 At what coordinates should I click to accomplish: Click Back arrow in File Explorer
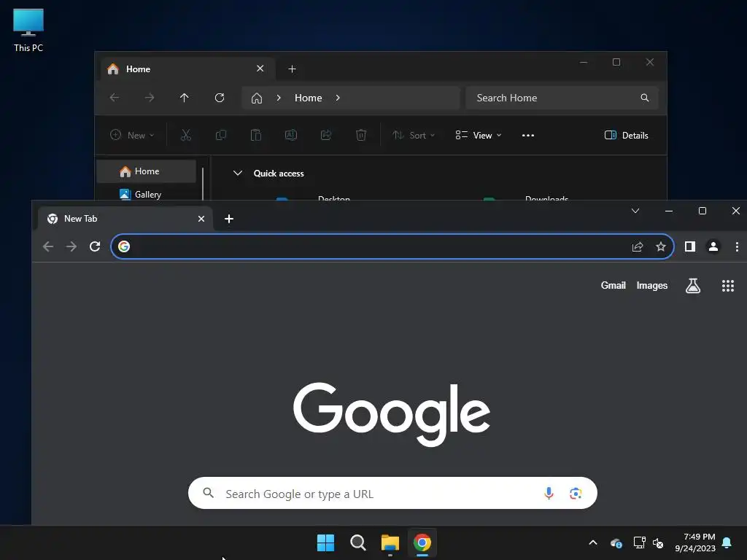tap(115, 98)
